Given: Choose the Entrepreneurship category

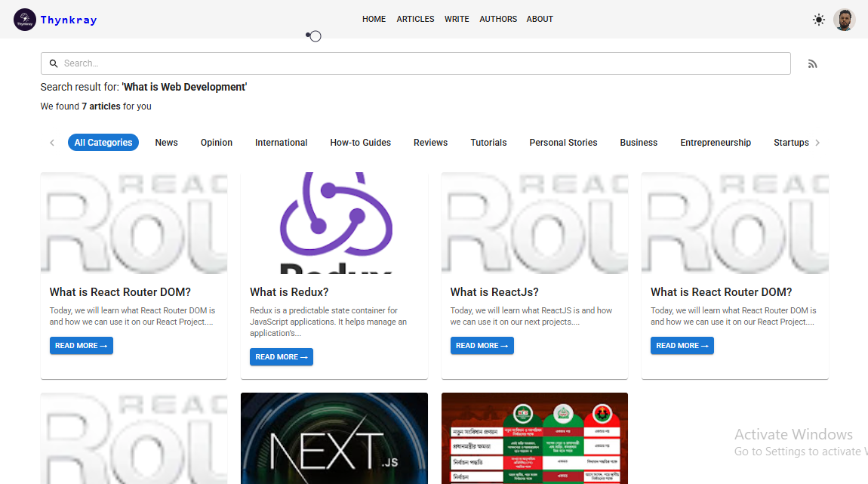Looking at the screenshot, I should click(x=716, y=142).
